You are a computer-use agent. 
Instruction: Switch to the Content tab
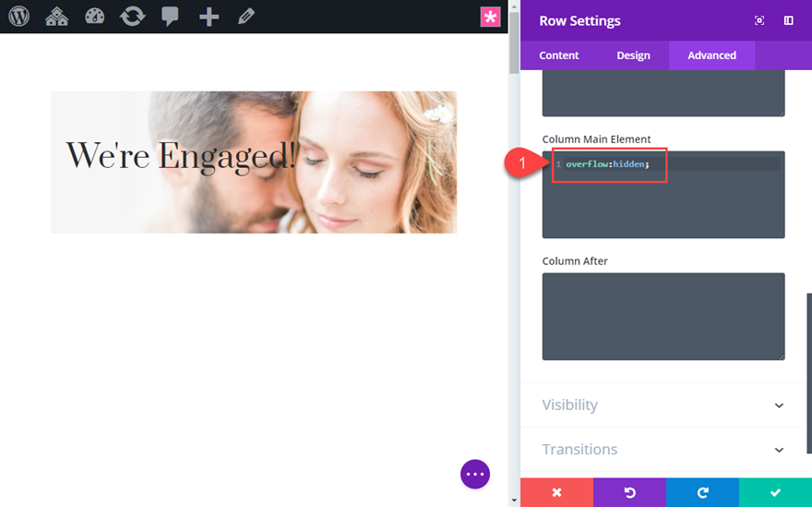click(559, 55)
